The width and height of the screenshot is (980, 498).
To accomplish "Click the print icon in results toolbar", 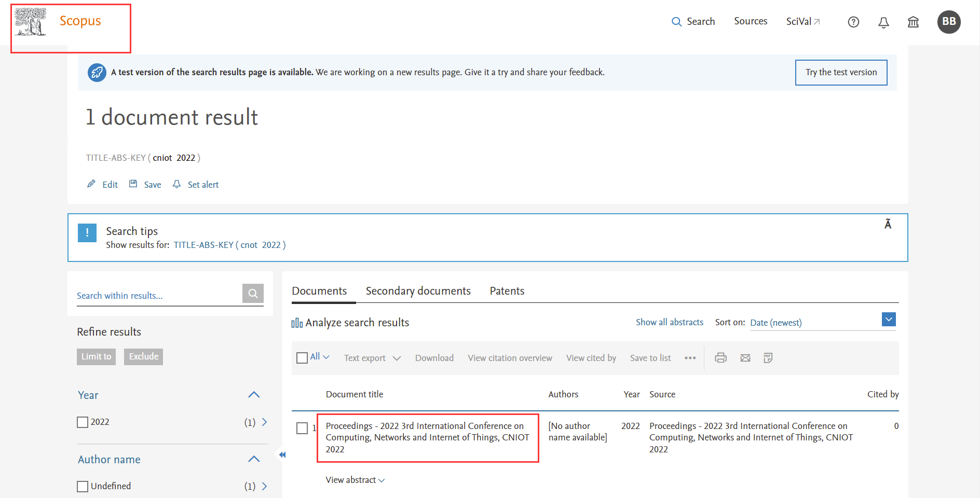I will (720, 358).
